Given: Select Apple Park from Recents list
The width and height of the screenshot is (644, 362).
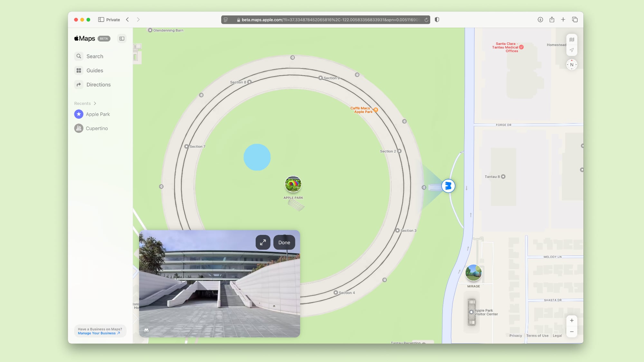Looking at the screenshot, I should tap(98, 114).
